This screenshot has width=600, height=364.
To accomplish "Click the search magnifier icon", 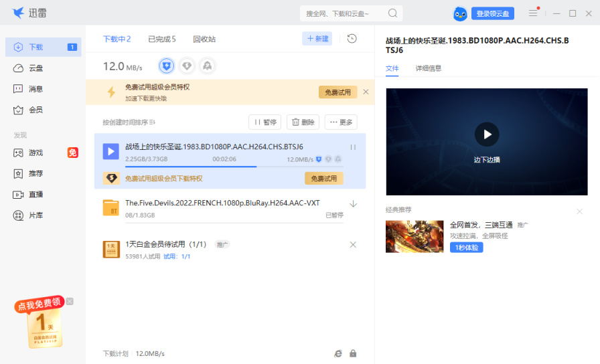I will (392, 13).
